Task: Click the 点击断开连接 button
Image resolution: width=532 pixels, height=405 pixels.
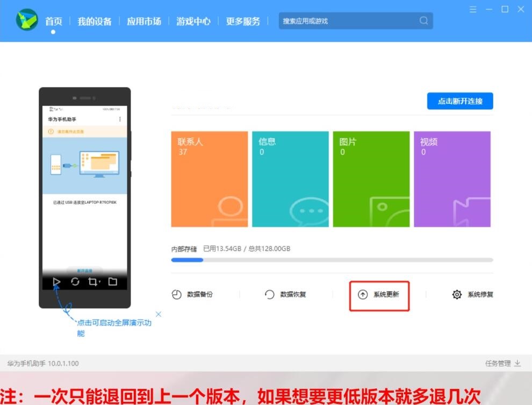Action: (x=460, y=101)
